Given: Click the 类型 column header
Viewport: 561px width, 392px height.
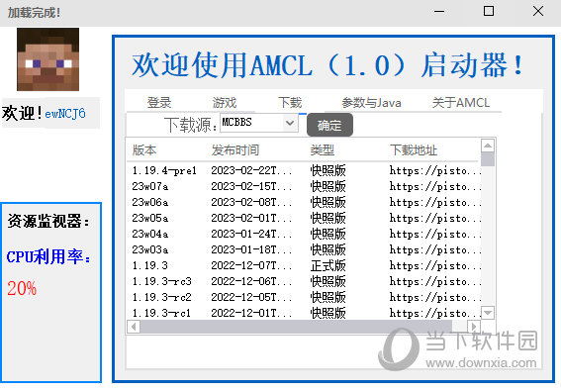Looking at the screenshot, I should pyautogui.click(x=322, y=150).
